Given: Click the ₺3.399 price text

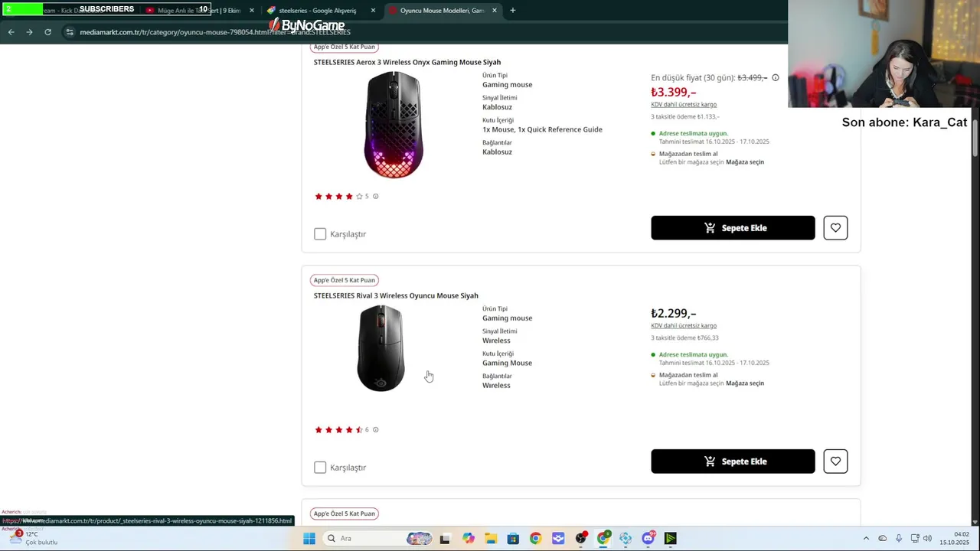Looking at the screenshot, I should 673,93.
